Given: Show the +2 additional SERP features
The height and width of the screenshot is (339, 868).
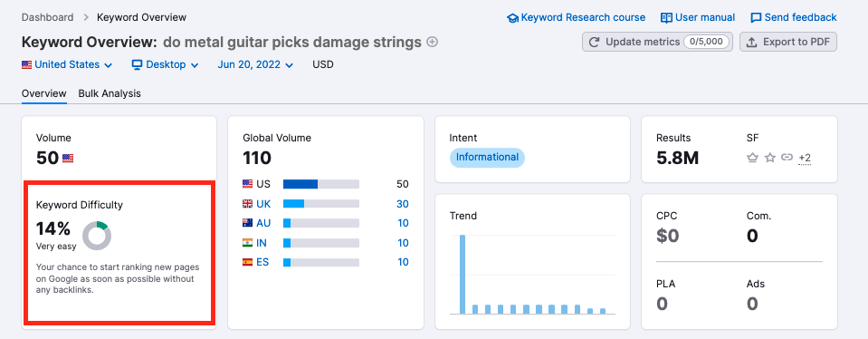Looking at the screenshot, I should (805, 159).
